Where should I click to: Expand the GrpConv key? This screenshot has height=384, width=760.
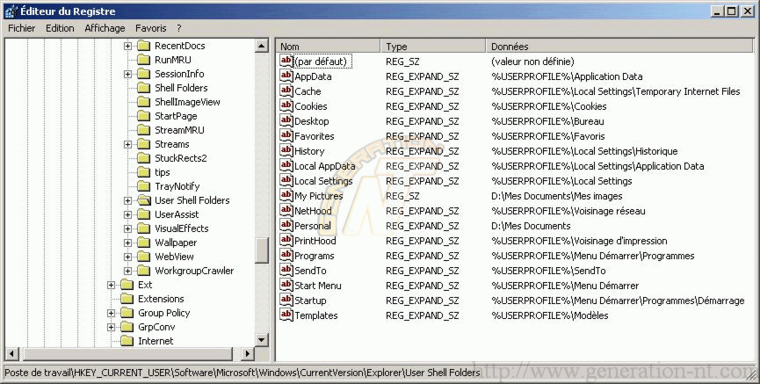tap(111, 327)
